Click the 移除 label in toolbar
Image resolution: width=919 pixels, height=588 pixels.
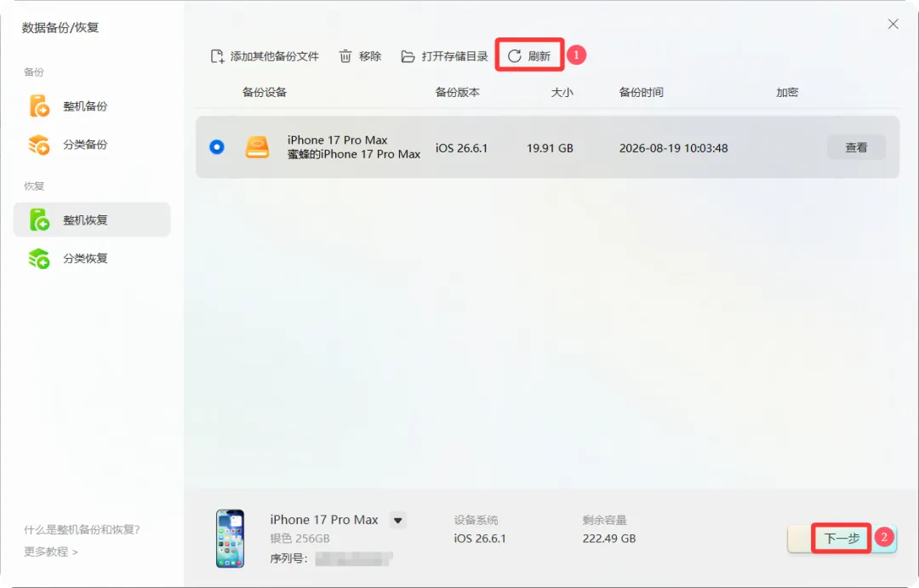(370, 56)
